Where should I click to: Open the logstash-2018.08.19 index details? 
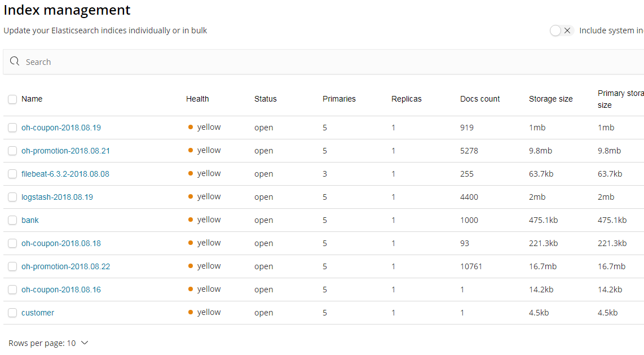[x=57, y=197]
